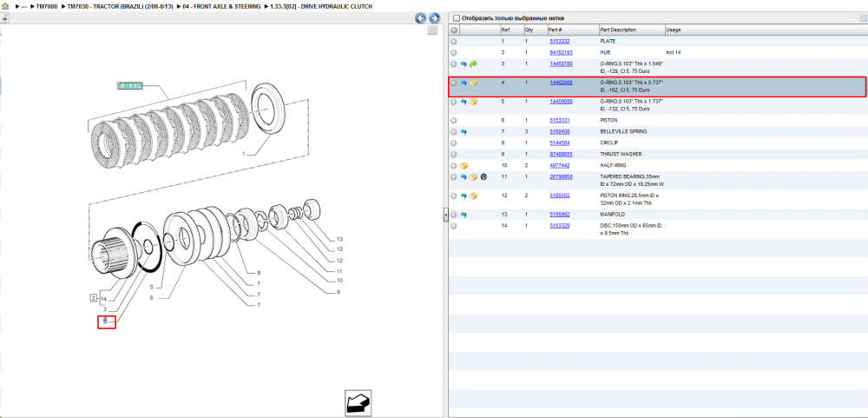This screenshot has height=418, width=868.
Task: Click the blue arrow icon in the ref 3 row
Action: pos(464,64)
